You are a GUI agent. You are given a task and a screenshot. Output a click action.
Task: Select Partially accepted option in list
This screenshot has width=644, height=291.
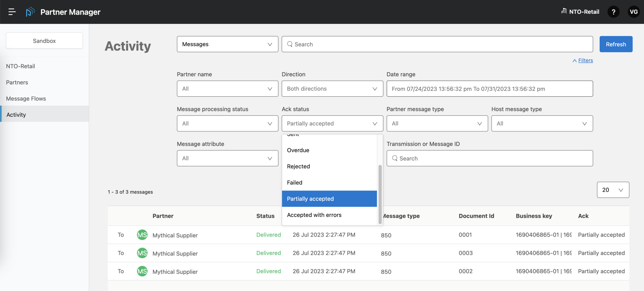pyautogui.click(x=329, y=199)
